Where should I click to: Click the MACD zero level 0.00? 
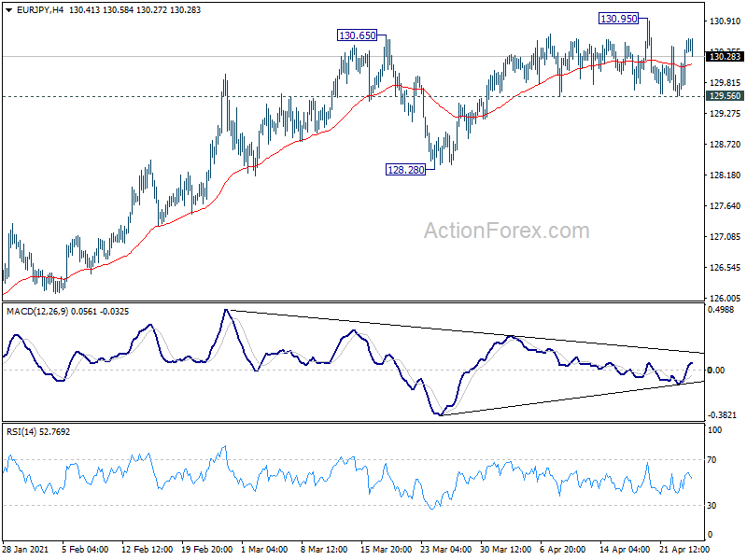[x=716, y=370]
